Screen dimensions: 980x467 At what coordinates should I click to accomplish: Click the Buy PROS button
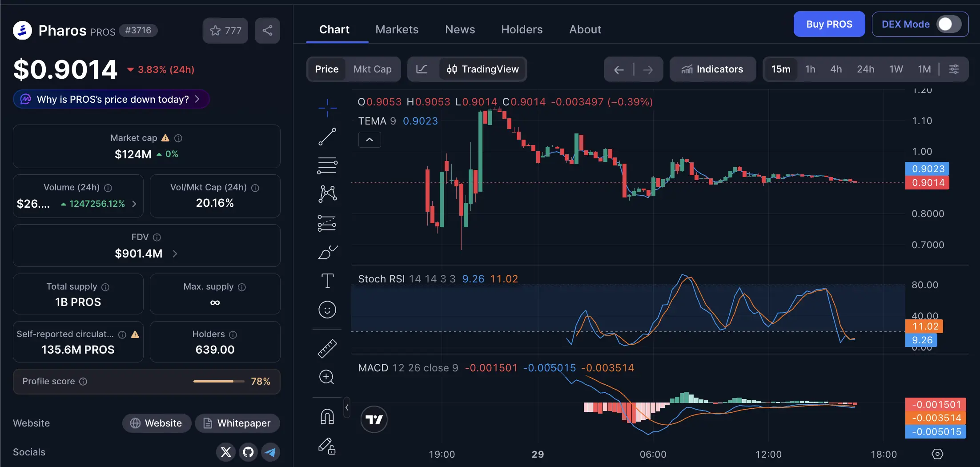[x=829, y=24]
